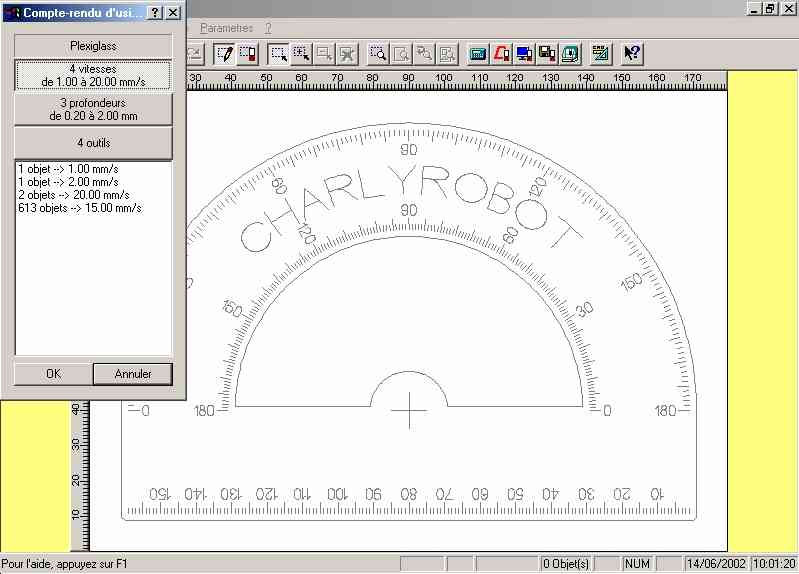Select the zoom window magnifier tool

point(378,54)
